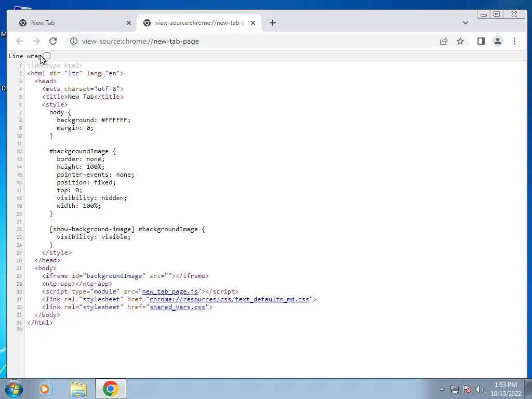
Task: Close the New Tab tab
Action: [129, 23]
